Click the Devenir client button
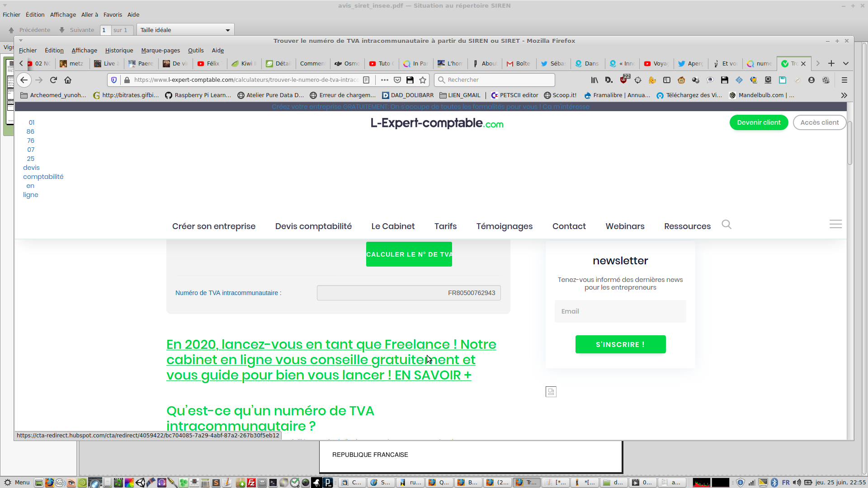This screenshot has width=868, height=488. click(x=759, y=122)
